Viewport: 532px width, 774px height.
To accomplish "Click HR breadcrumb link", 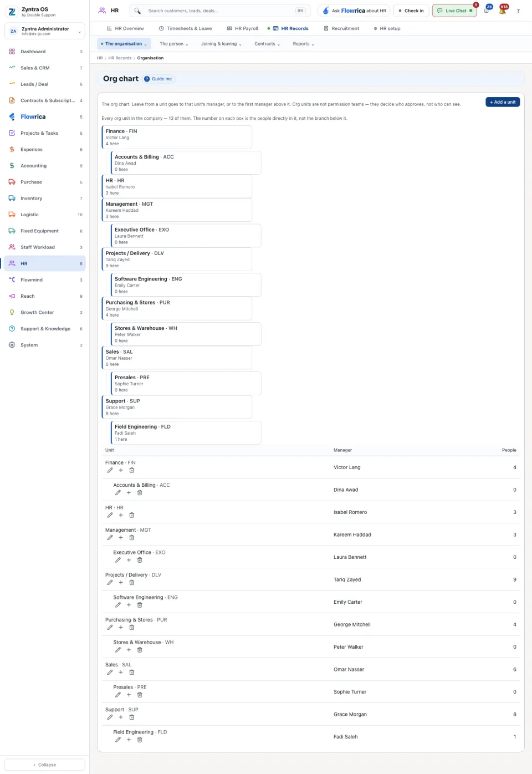I will [x=100, y=58].
